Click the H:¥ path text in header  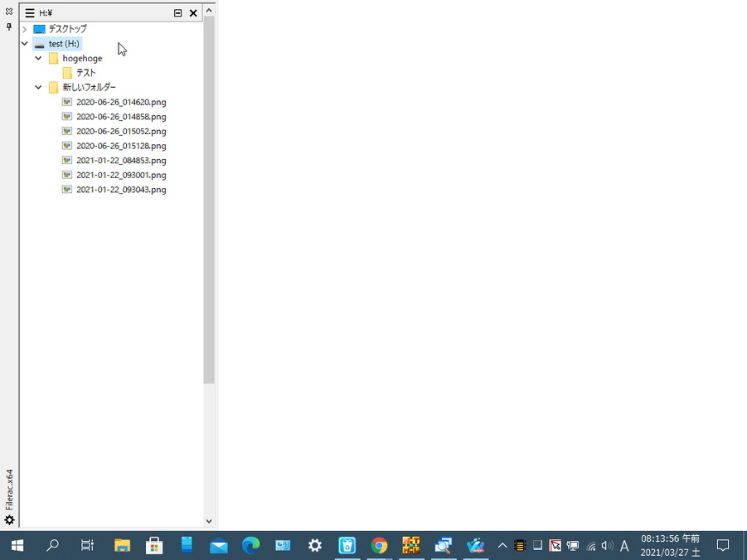click(x=46, y=13)
